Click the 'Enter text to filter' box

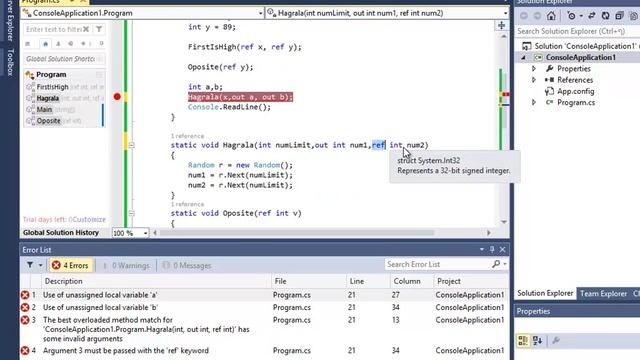coord(53,29)
